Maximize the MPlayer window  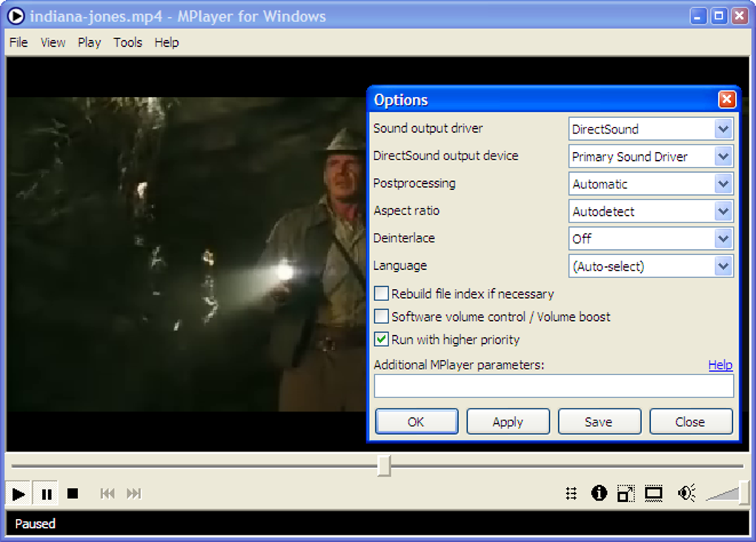[x=719, y=16]
